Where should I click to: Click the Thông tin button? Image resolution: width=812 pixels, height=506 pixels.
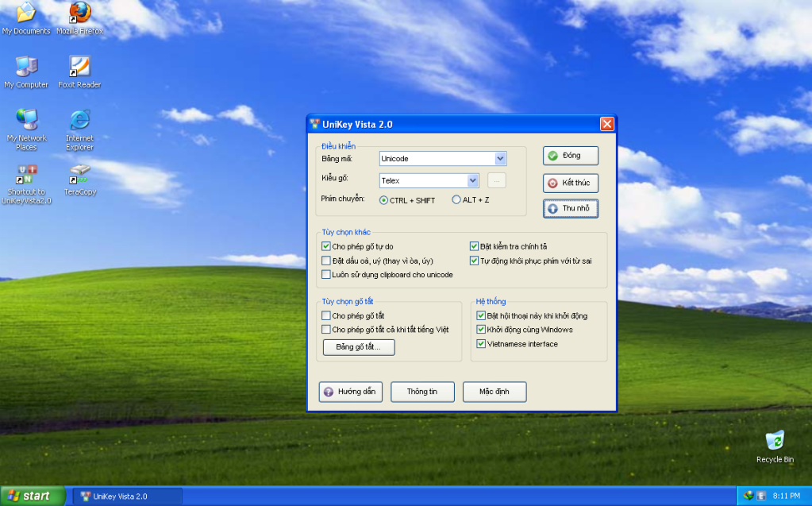pos(422,392)
